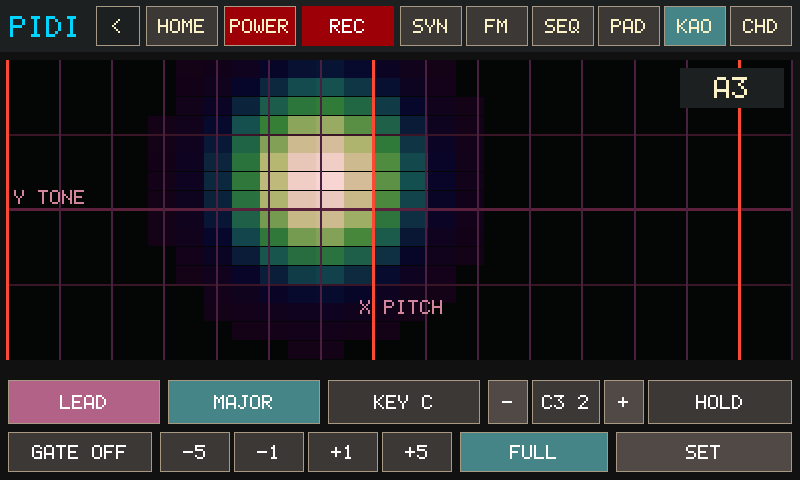Decrease range with the minus button
Screen dimensions: 800x480
tap(508, 402)
